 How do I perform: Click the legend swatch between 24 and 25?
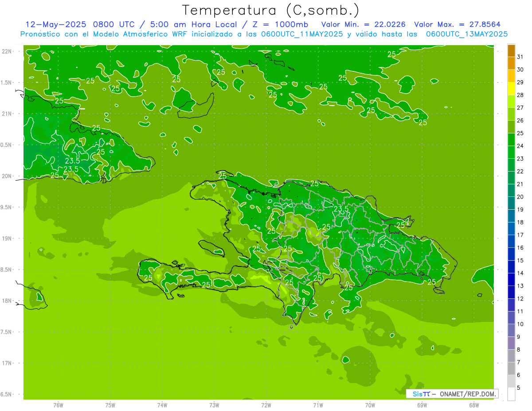coord(511,140)
